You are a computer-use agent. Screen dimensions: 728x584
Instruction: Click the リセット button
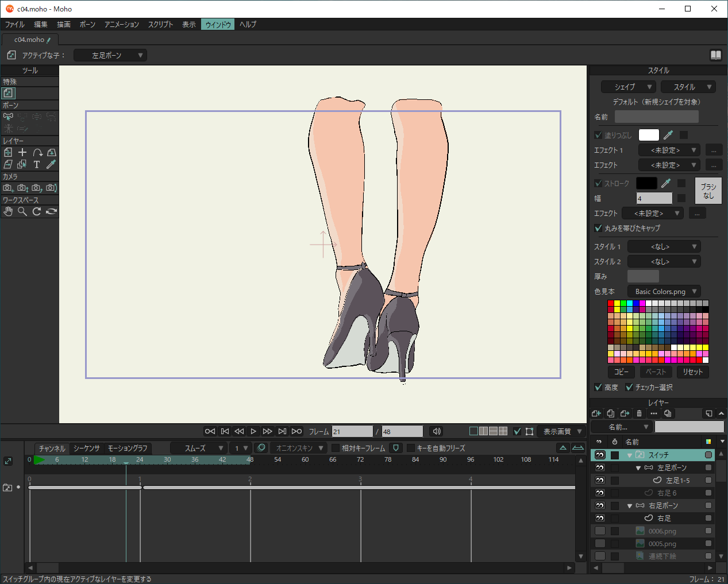pyautogui.click(x=692, y=372)
